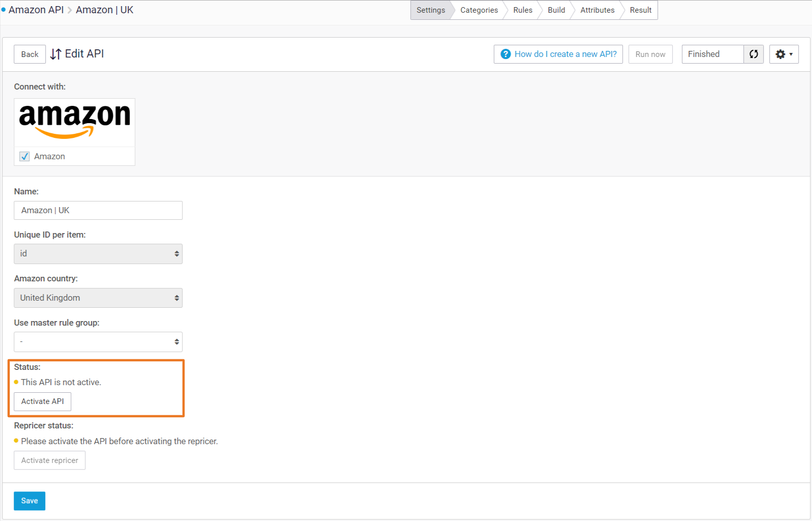Open the Amazon API breadcrumb link
812x521 pixels.
click(x=36, y=10)
